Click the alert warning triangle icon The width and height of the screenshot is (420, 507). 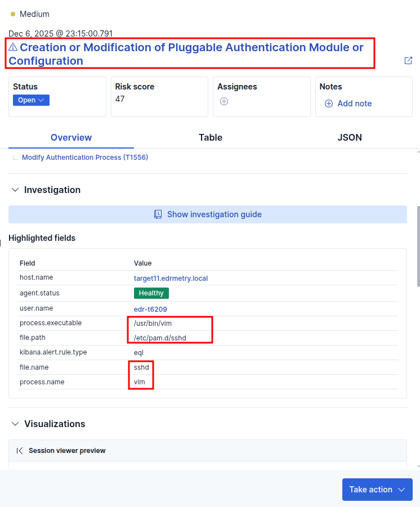pos(13,47)
